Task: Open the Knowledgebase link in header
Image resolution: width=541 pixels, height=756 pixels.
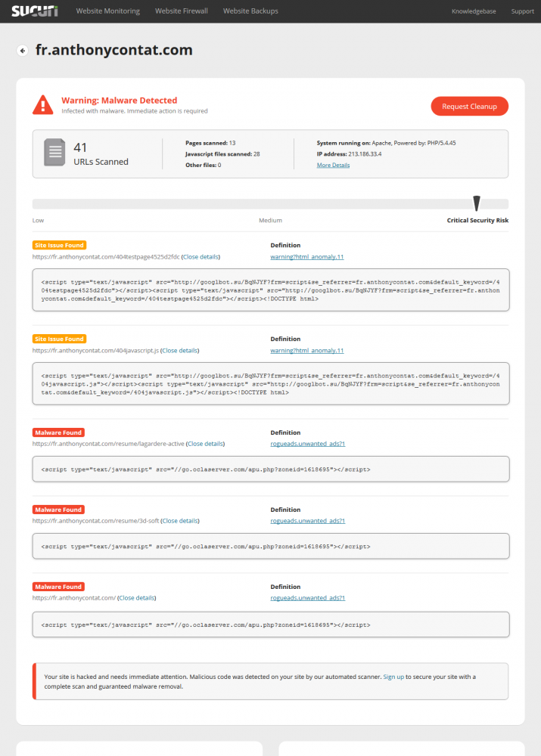Action: pyautogui.click(x=474, y=11)
